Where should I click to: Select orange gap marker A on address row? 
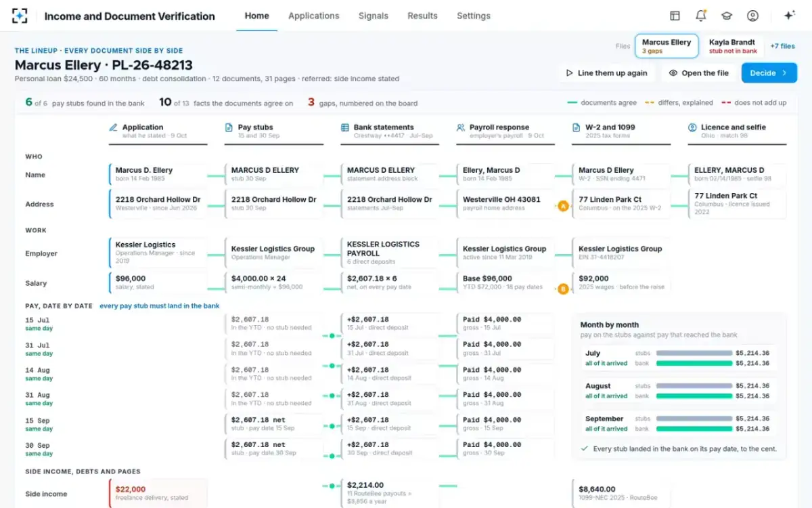tap(563, 206)
